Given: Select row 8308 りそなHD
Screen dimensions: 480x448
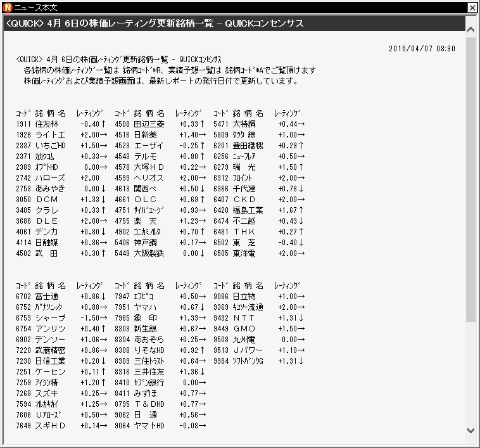Looking at the screenshot, I should pyautogui.click(x=160, y=350).
